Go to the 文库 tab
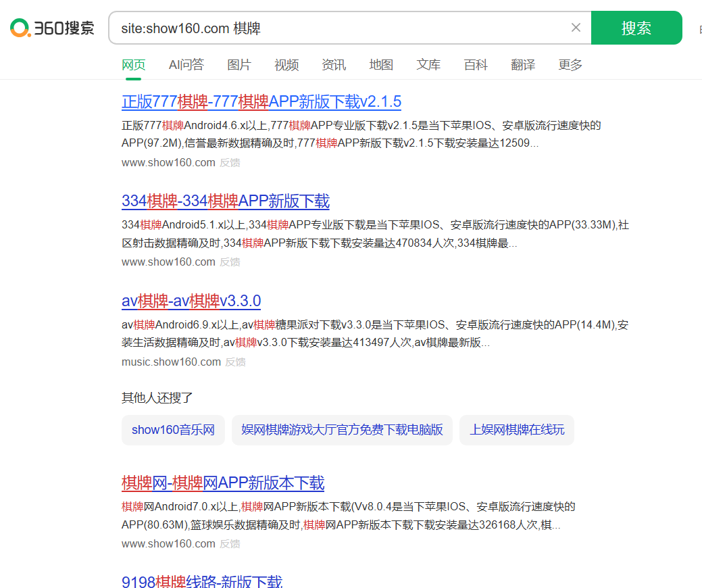This screenshot has width=702, height=588. click(428, 65)
